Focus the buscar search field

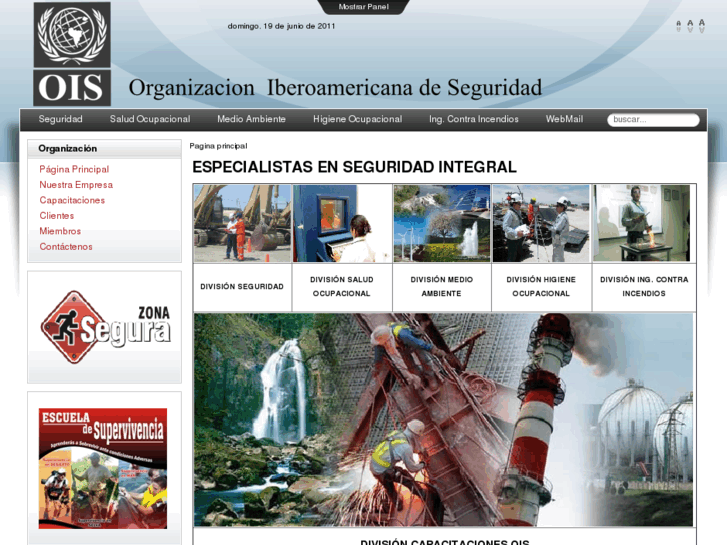(653, 120)
